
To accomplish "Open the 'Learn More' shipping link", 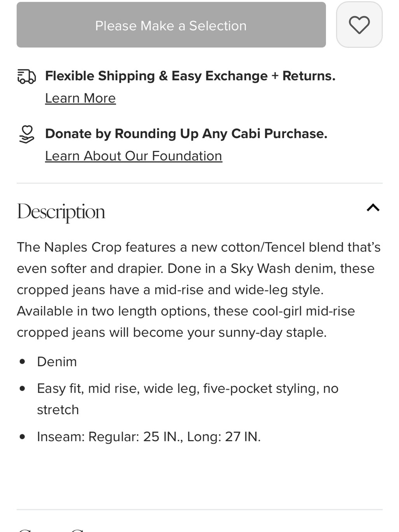I will pyautogui.click(x=80, y=98).
